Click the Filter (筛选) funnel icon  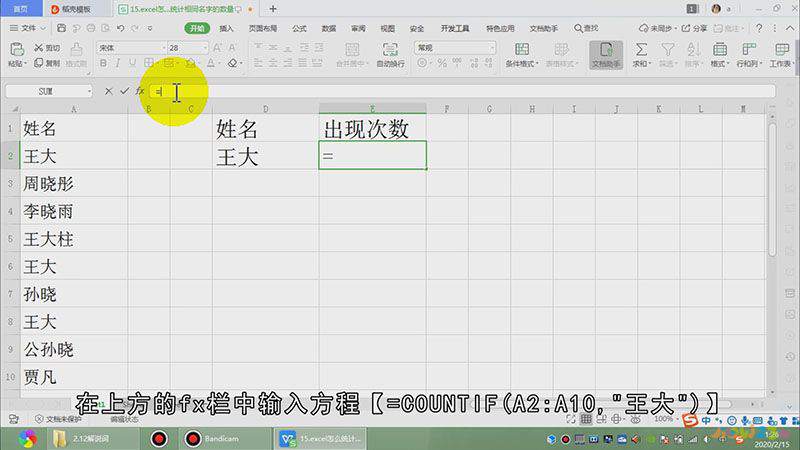tap(667, 49)
